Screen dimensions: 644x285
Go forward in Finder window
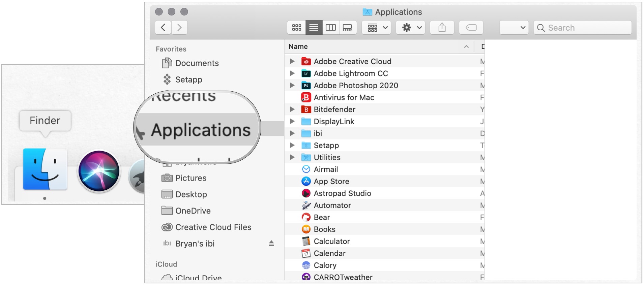tap(179, 27)
